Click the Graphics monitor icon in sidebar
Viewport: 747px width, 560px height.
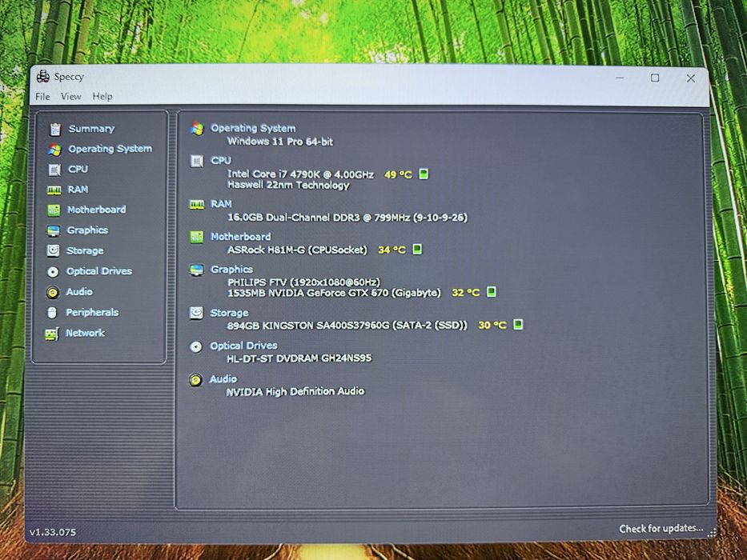(54, 230)
